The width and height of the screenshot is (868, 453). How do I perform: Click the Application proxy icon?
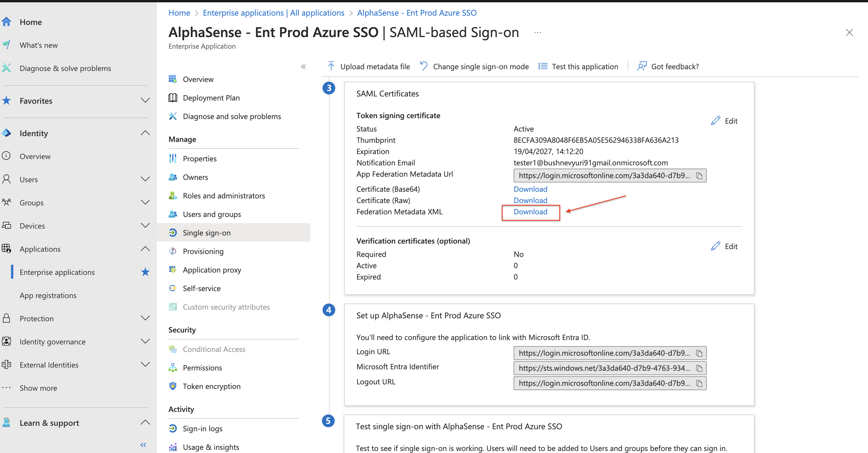tap(173, 270)
